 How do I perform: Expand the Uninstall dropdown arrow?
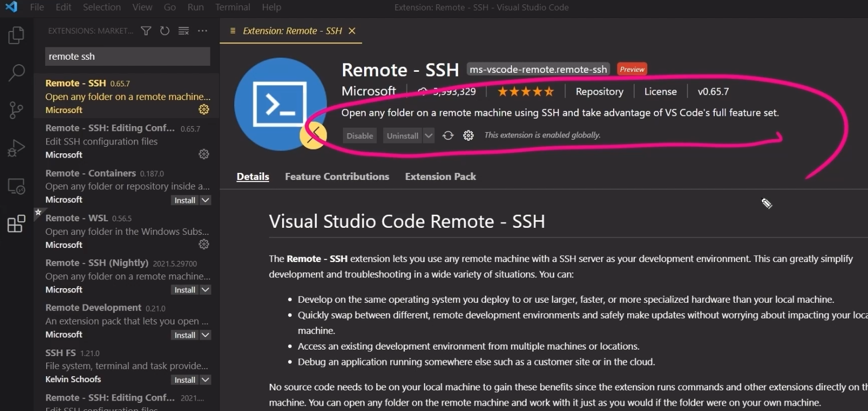tap(429, 135)
